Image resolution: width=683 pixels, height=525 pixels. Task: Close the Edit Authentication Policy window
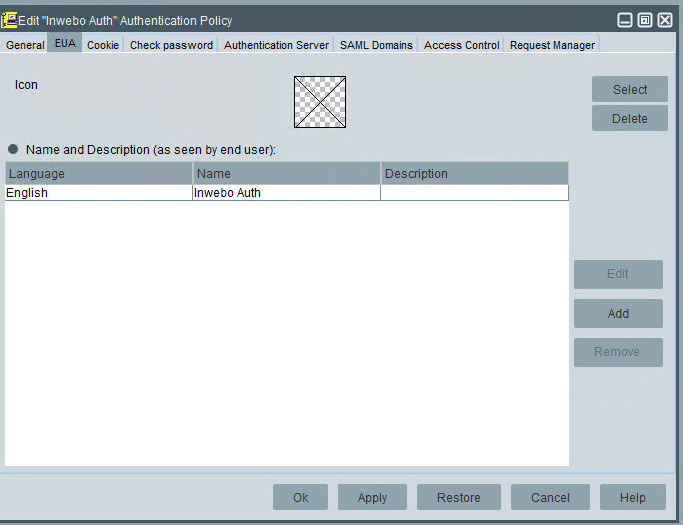665,20
